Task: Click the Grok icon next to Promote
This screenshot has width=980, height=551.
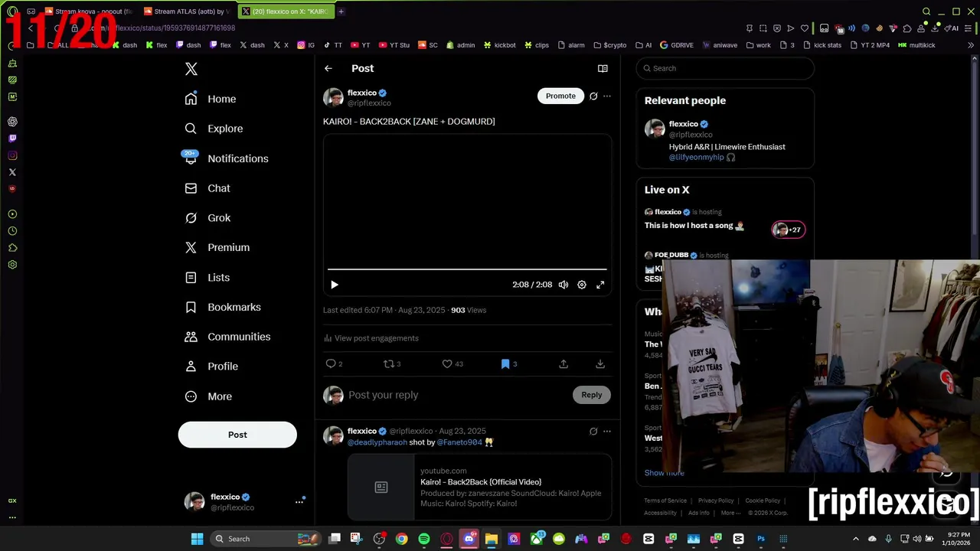Action: pyautogui.click(x=593, y=96)
